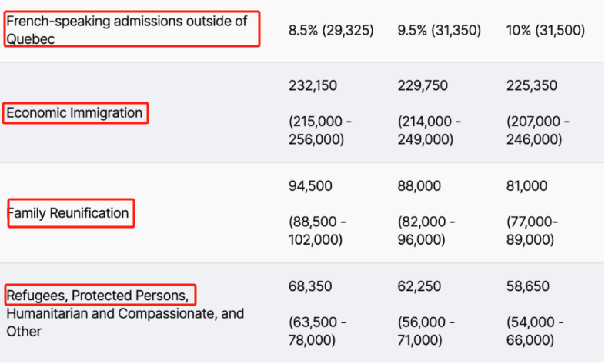605x364 pixels.
Task: Select the (215,000 - 256,000) range text
Action: [320, 130]
